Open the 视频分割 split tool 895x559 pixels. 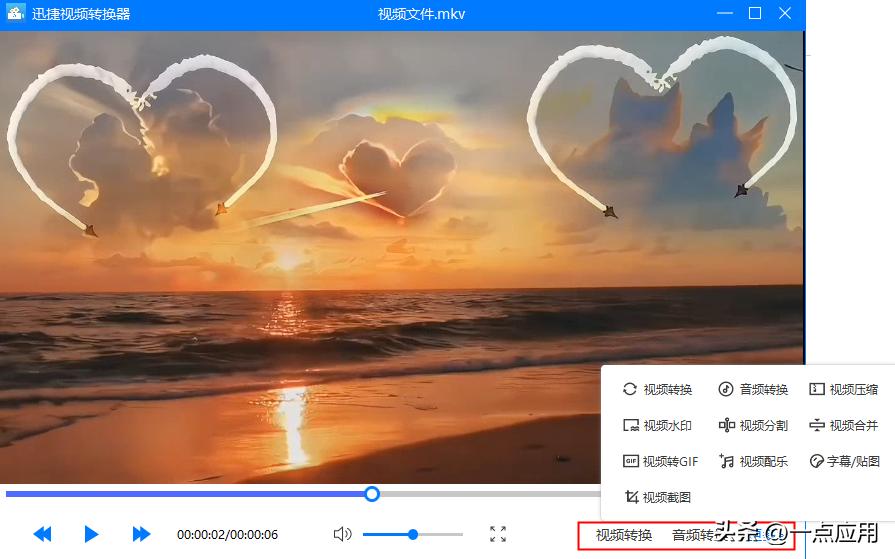tap(754, 426)
